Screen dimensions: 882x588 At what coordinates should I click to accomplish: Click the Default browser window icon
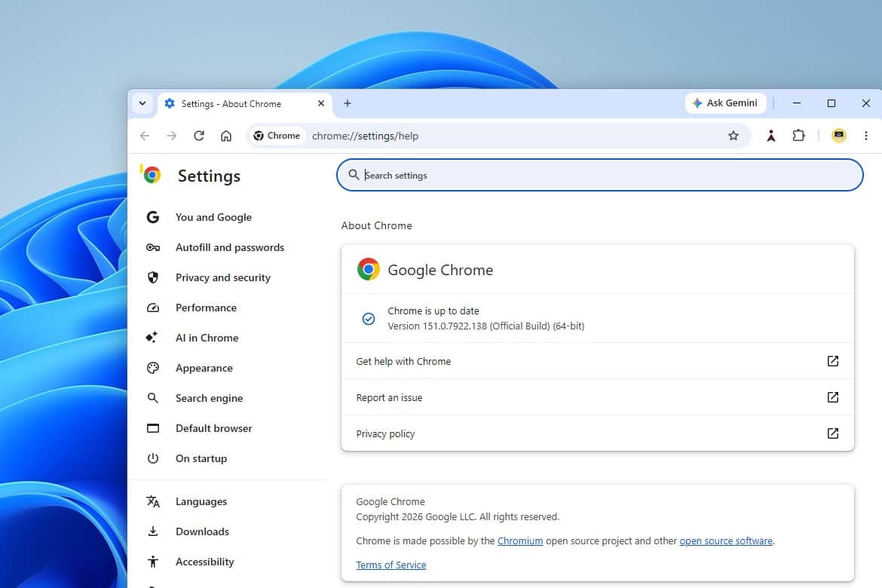[x=152, y=428]
